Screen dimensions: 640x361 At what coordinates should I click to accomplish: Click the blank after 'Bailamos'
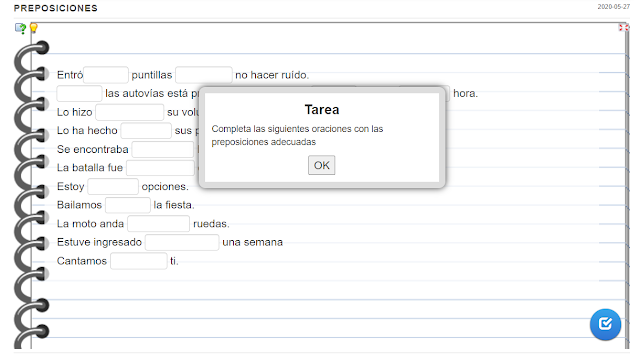click(128, 205)
